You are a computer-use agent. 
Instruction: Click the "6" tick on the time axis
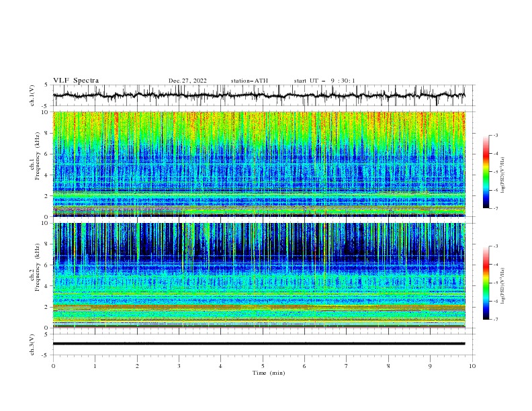tap(305, 366)
